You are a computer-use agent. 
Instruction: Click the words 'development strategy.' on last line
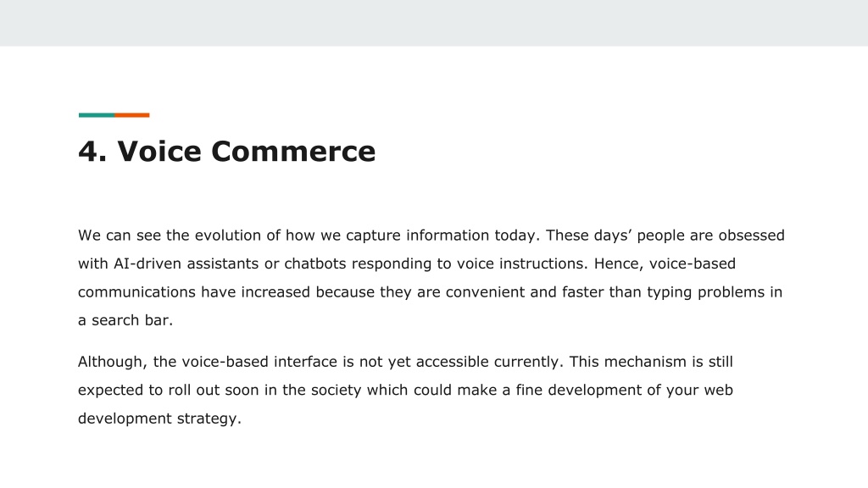(159, 419)
